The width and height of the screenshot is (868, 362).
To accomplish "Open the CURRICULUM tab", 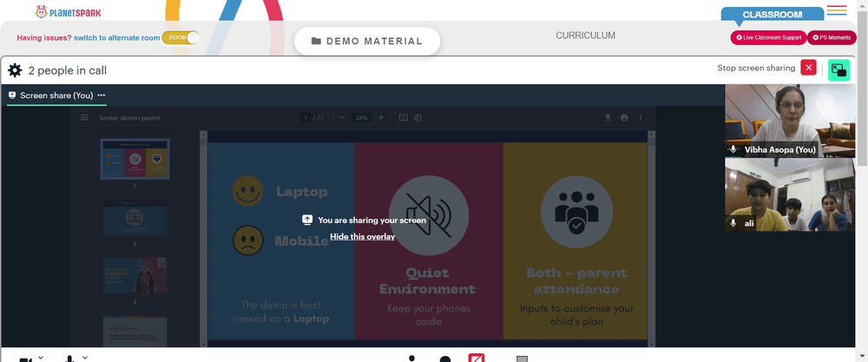I will (x=585, y=36).
